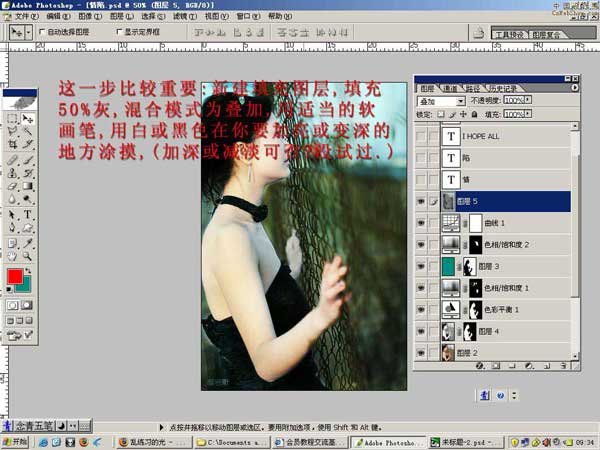
Task: Select 图层 3 teal fill thumbnail
Action: point(448,266)
